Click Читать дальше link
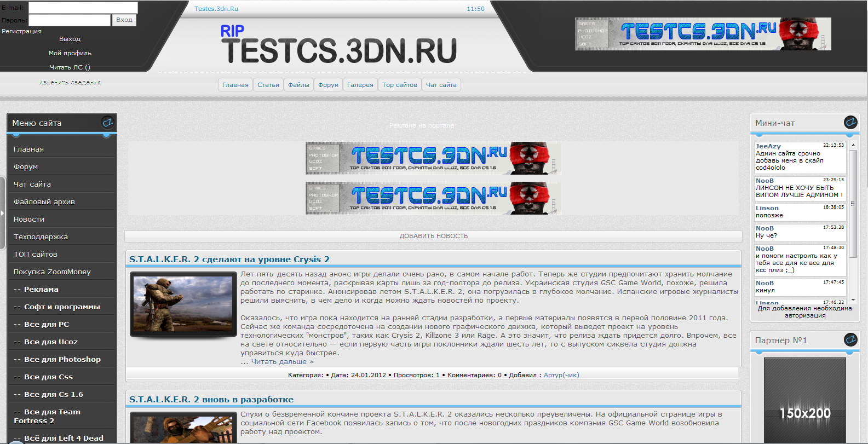Image resolution: width=868 pixels, height=444 pixels. [x=283, y=362]
